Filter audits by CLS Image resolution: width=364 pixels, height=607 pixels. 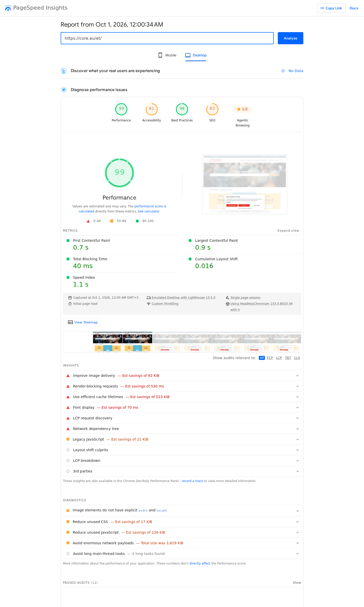[297, 358]
